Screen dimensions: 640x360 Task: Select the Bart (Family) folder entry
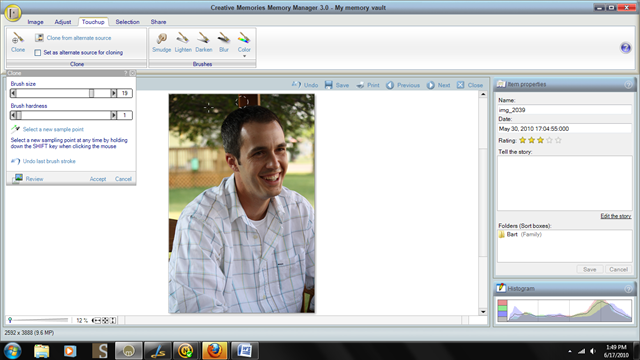tap(520, 235)
